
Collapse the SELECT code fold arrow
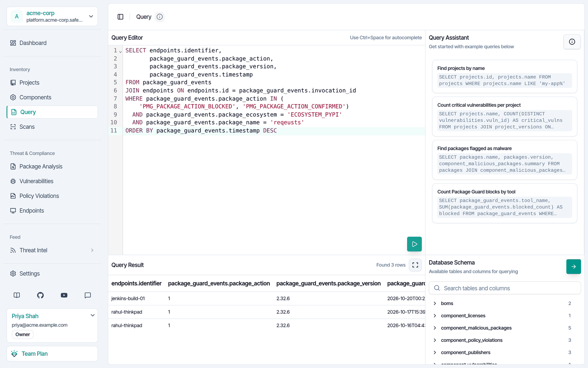(x=121, y=52)
